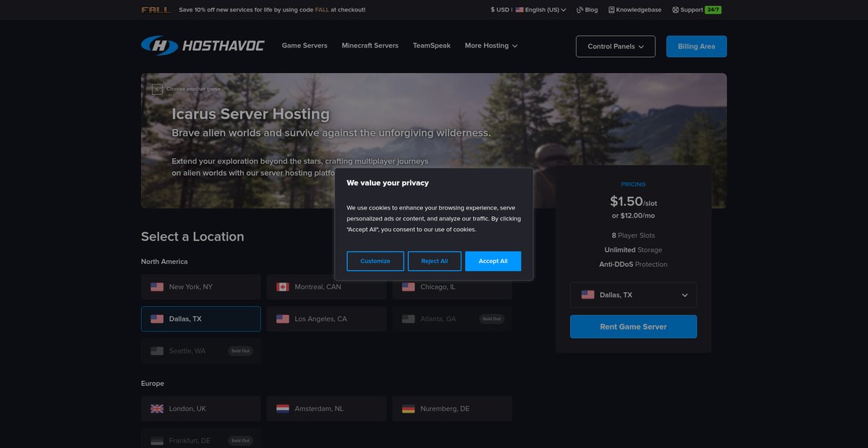This screenshot has width=868, height=448.
Task: Click the FALL promo logo in the top bar
Action: point(156,10)
